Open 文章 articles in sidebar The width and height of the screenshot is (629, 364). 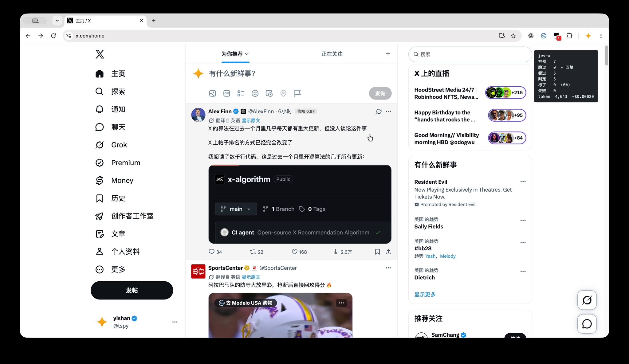(x=110, y=234)
